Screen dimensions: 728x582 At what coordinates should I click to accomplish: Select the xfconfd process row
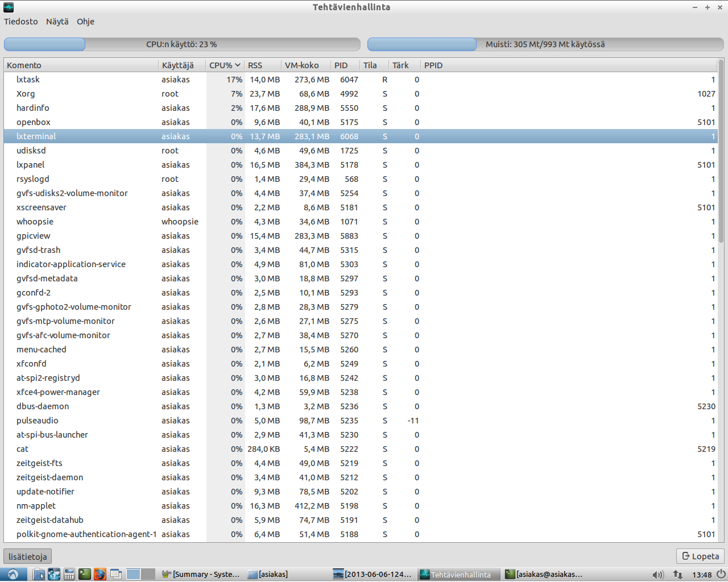361,364
